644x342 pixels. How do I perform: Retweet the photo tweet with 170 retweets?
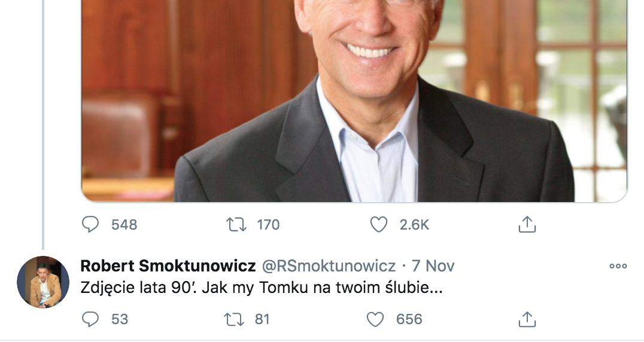coord(236,225)
